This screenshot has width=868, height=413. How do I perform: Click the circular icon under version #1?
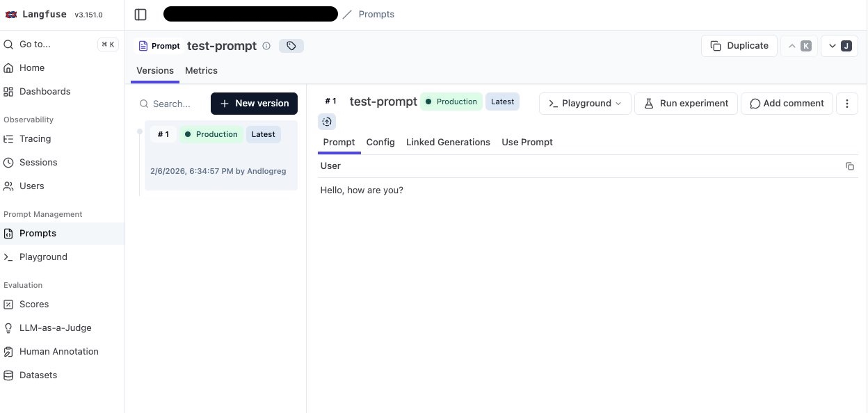coord(327,122)
